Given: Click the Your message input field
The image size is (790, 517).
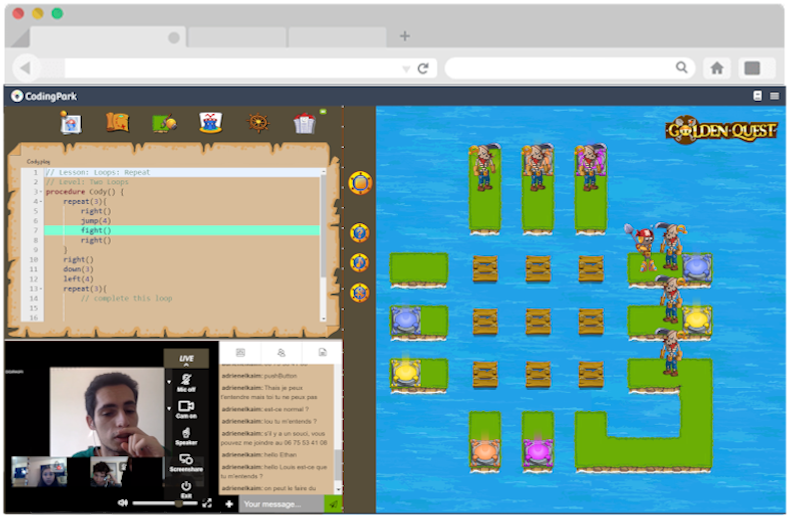Looking at the screenshot, I should [281, 504].
